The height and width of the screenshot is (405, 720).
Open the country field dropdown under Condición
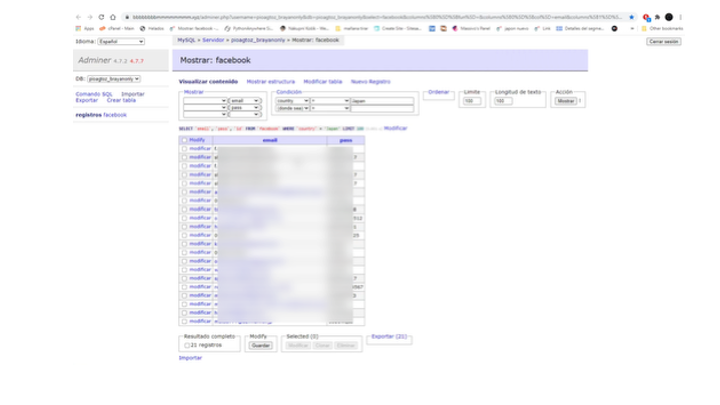point(292,101)
